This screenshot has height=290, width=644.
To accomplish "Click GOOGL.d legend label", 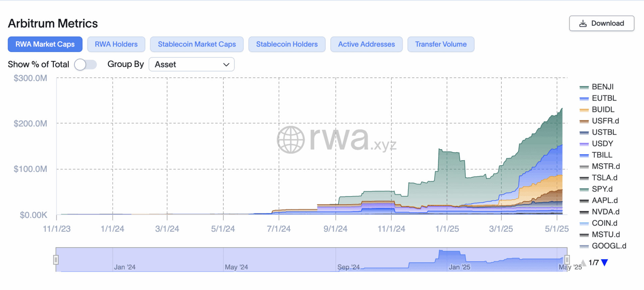I will (x=609, y=246).
